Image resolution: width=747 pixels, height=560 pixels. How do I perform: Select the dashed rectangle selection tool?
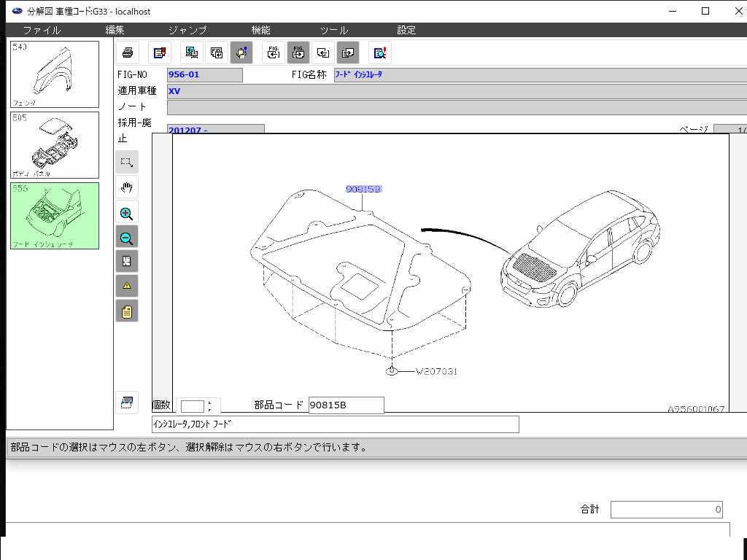click(127, 162)
